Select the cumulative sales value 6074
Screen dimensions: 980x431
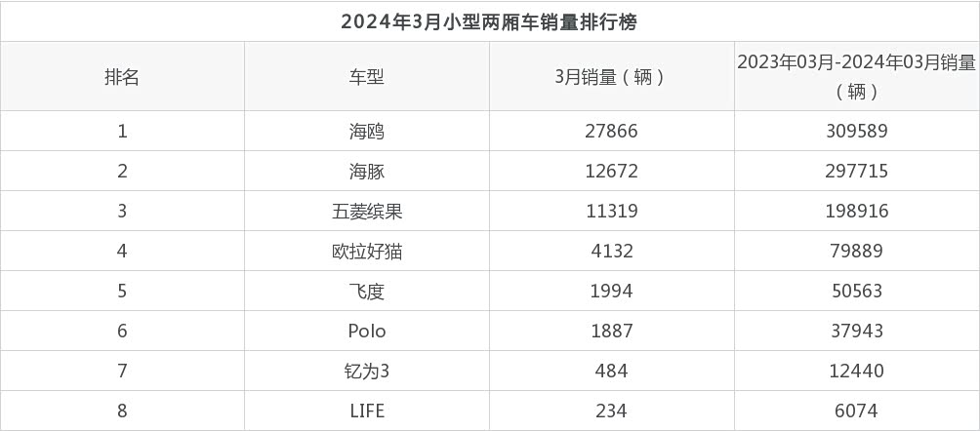pos(856,411)
